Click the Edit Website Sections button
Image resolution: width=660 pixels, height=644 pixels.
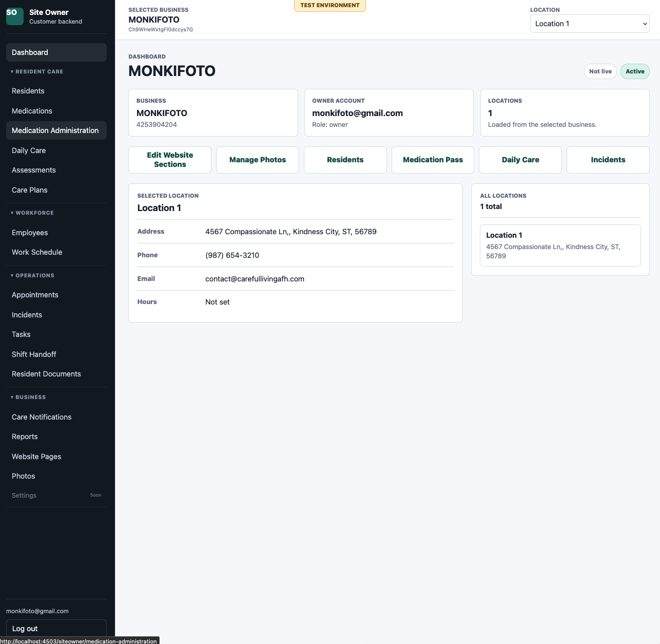(170, 160)
